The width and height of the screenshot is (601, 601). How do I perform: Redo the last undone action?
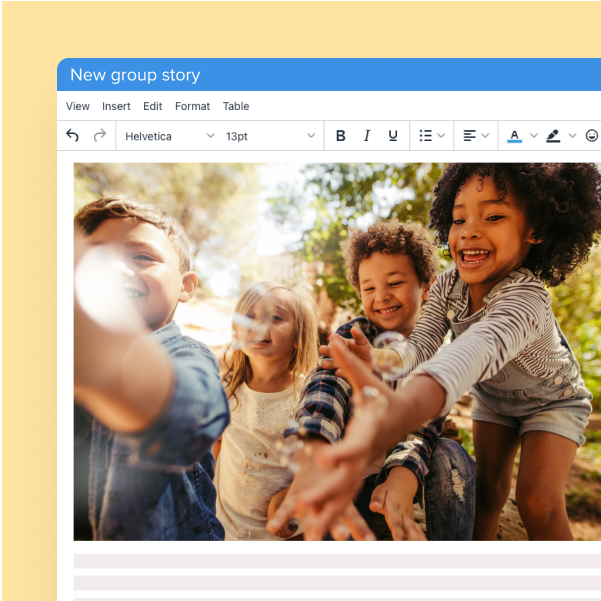(100, 136)
